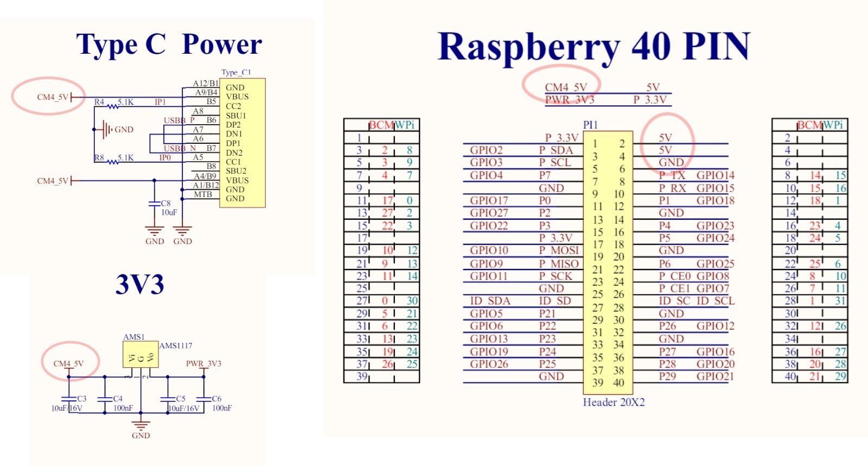Select the A9/B4 pin label

tap(206, 93)
